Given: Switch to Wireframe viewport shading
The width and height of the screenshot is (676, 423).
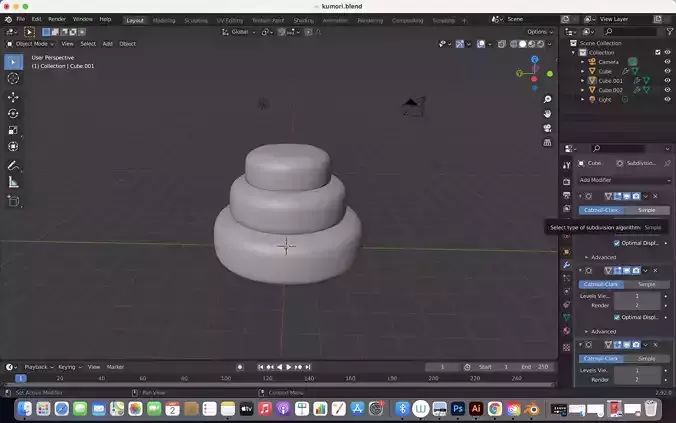Looking at the screenshot, I should click(514, 44).
